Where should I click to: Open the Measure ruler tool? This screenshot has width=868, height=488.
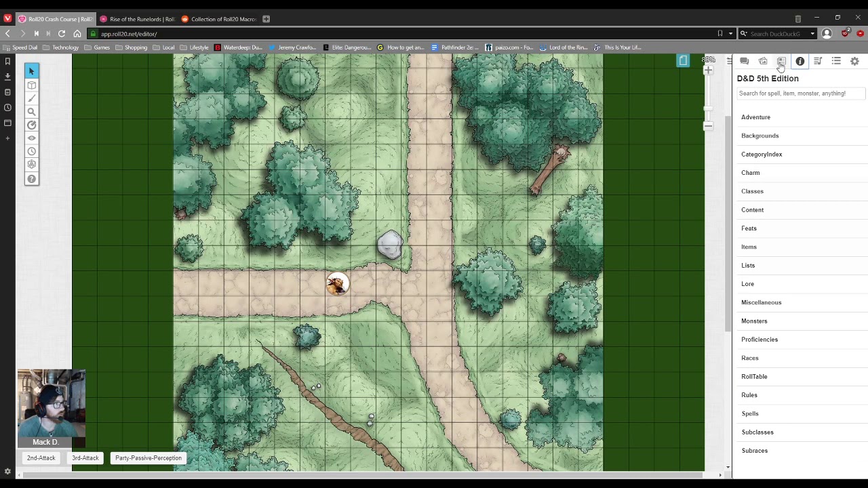click(x=31, y=125)
